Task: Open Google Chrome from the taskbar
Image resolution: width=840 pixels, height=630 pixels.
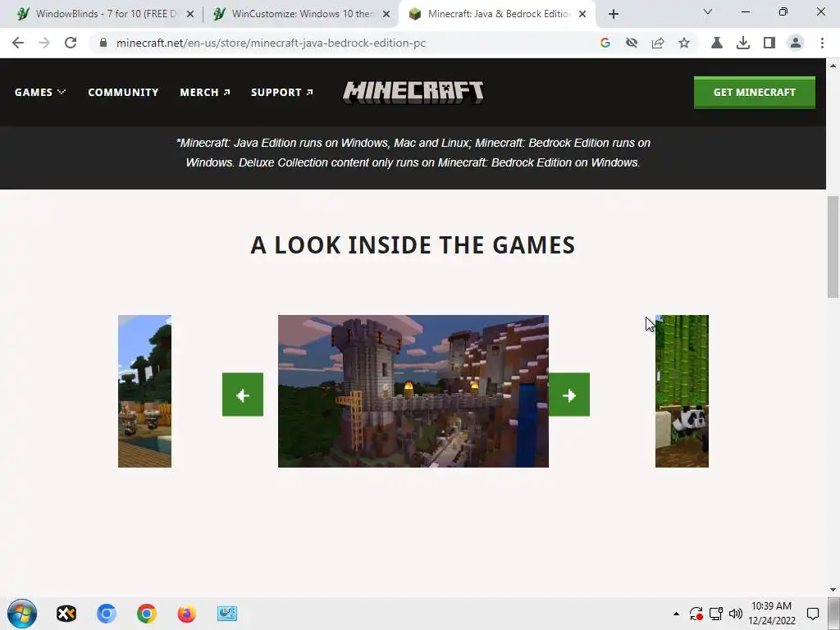Action: [x=147, y=614]
